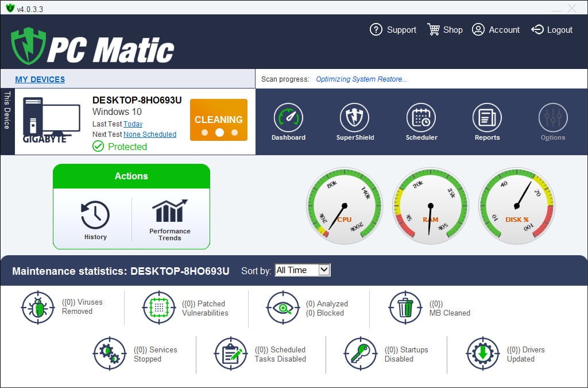This screenshot has width=588, height=388.
Task: Click the Next Test None Scheduled link
Action: [x=150, y=135]
